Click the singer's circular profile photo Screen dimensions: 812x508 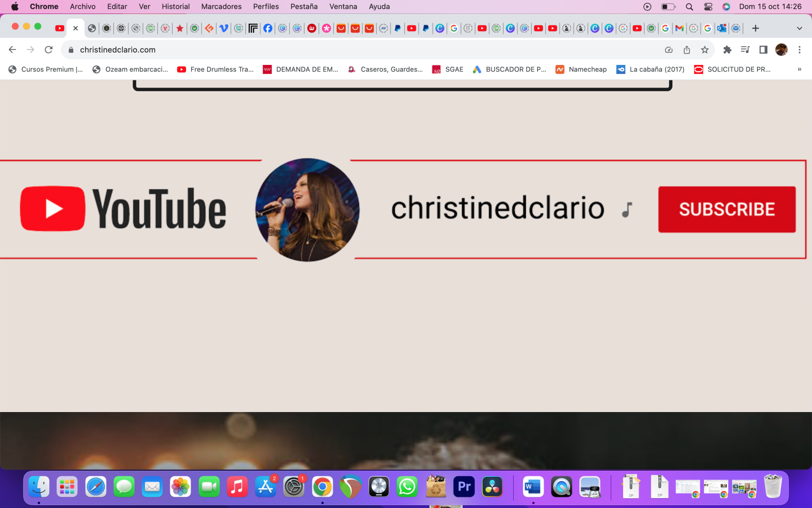point(307,210)
